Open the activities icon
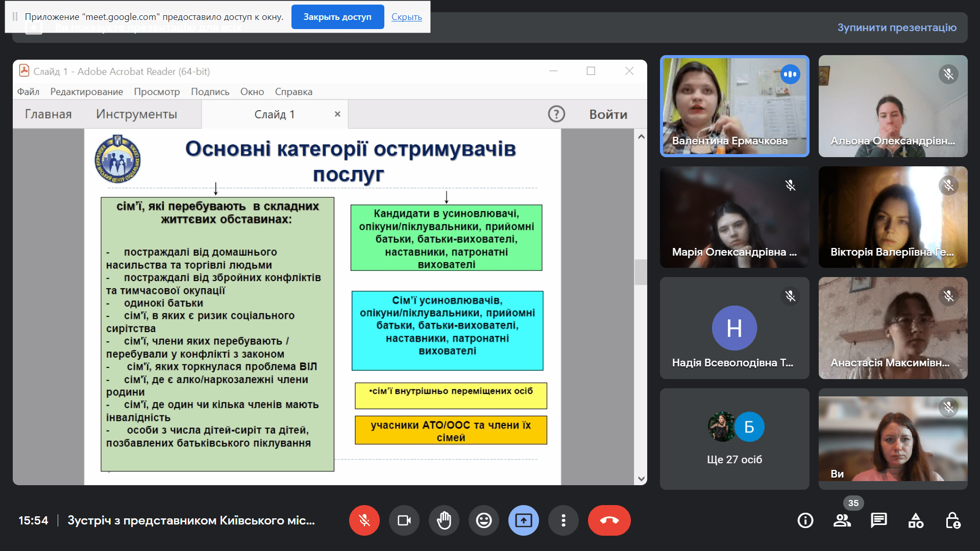The width and height of the screenshot is (980, 551). coord(916,520)
